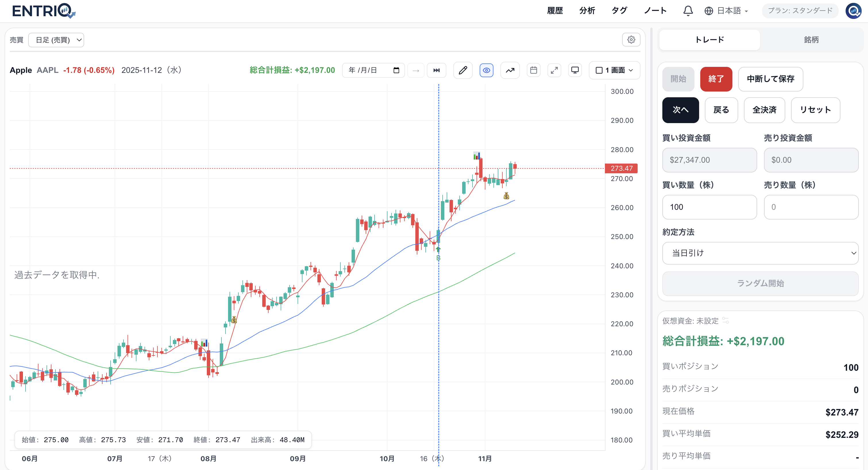Image resolution: width=868 pixels, height=470 pixels.
Task: Expand the 当日引け execution method dropdown
Action: [760, 253]
